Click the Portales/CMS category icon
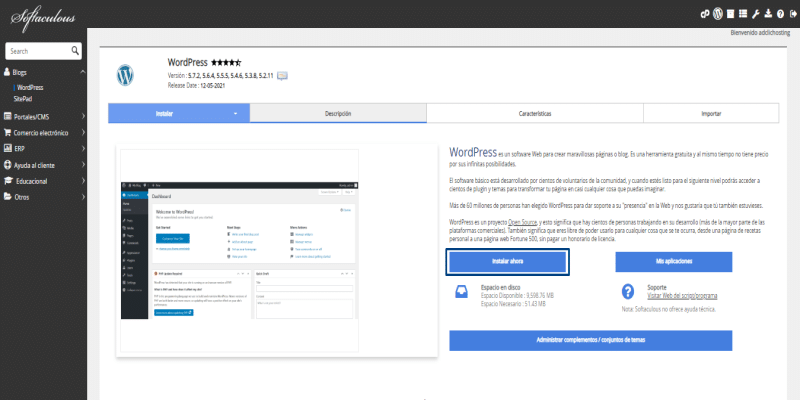800x400 pixels. [x=8, y=116]
